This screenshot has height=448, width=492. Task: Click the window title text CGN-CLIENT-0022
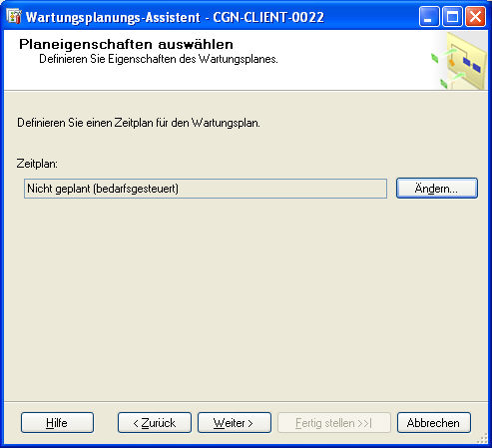(268, 17)
